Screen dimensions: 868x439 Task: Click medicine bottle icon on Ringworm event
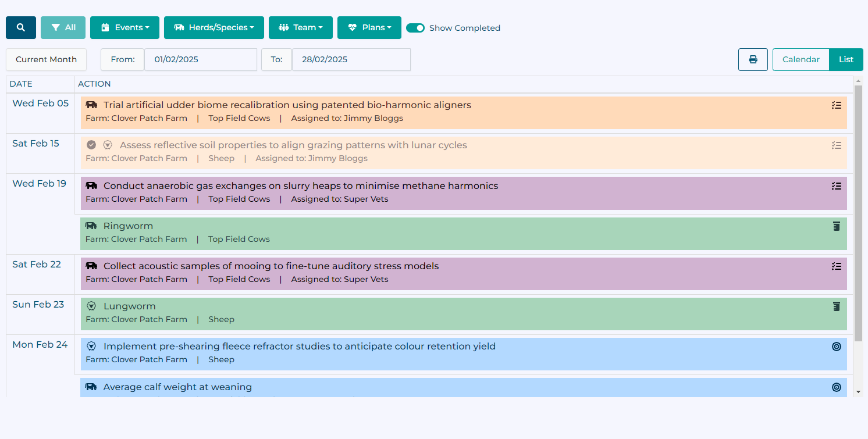(x=837, y=226)
